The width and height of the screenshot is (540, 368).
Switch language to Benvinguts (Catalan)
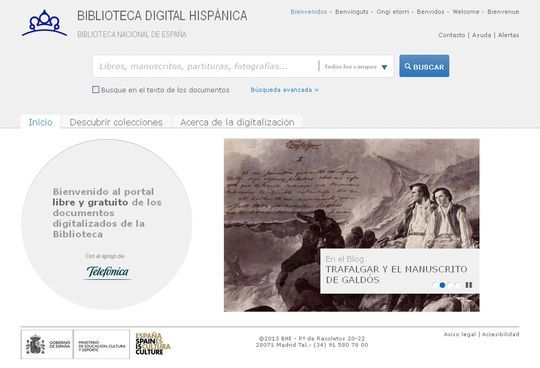[x=352, y=12]
